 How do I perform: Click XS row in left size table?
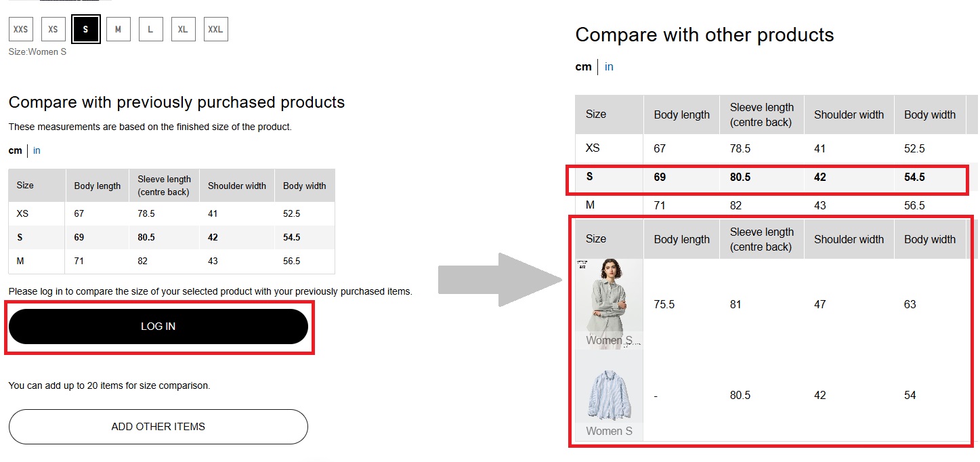coord(171,213)
